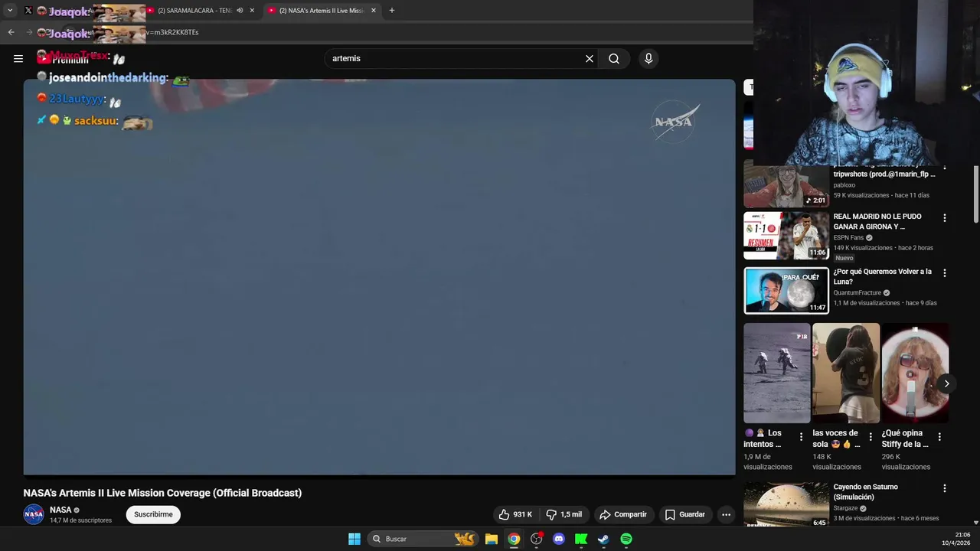This screenshot has width=980, height=551.
Task: Click the search magnifier button
Action: point(614,58)
